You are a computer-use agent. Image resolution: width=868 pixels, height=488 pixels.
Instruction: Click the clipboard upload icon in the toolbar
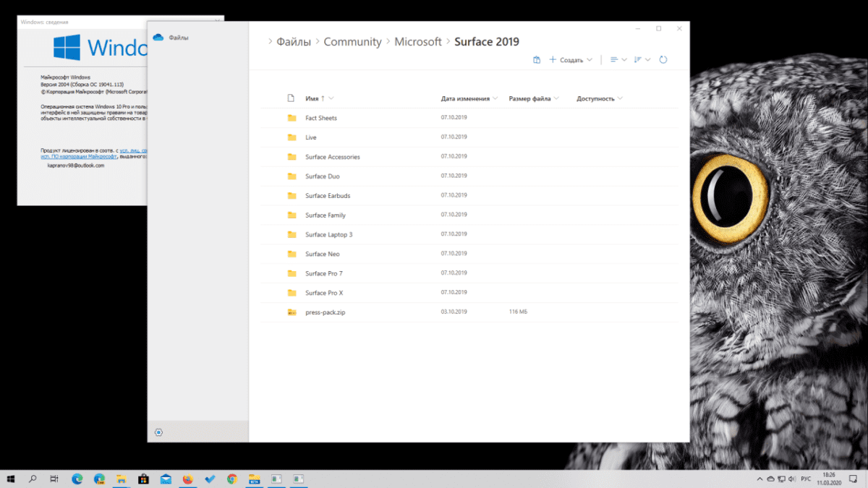click(536, 59)
